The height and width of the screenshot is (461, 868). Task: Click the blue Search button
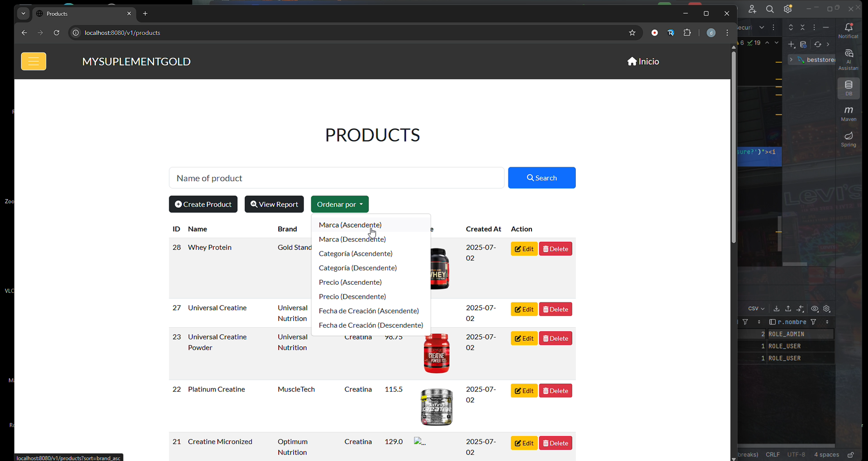click(x=541, y=178)
